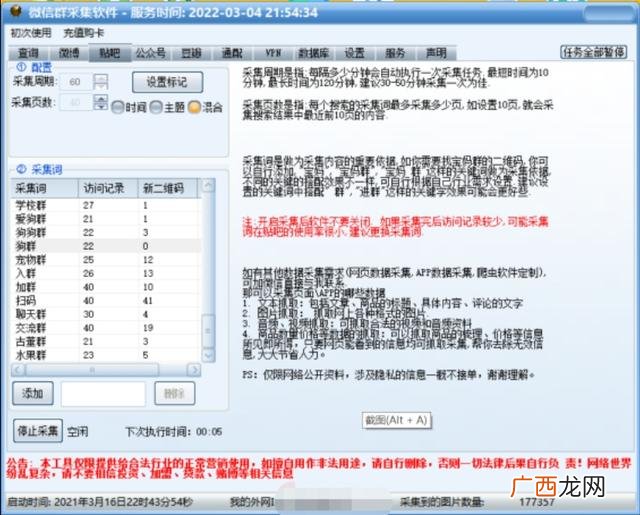Image resolution: width=640 pixels, height=515 pixels.
Task: Open the 充值购卡 menu
Action: coord(84,33)
